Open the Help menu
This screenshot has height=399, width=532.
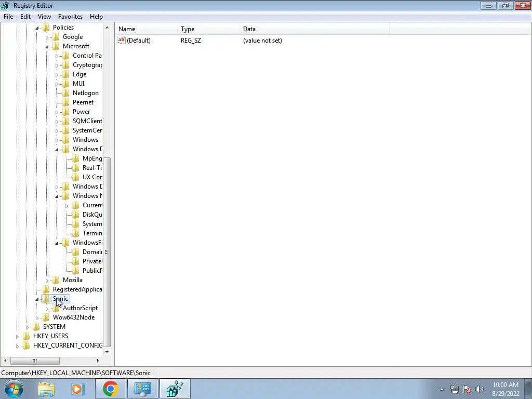click(96, 17)
